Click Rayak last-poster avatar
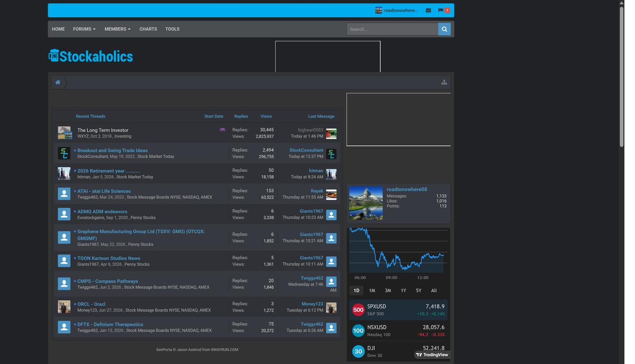 point(331,194)
